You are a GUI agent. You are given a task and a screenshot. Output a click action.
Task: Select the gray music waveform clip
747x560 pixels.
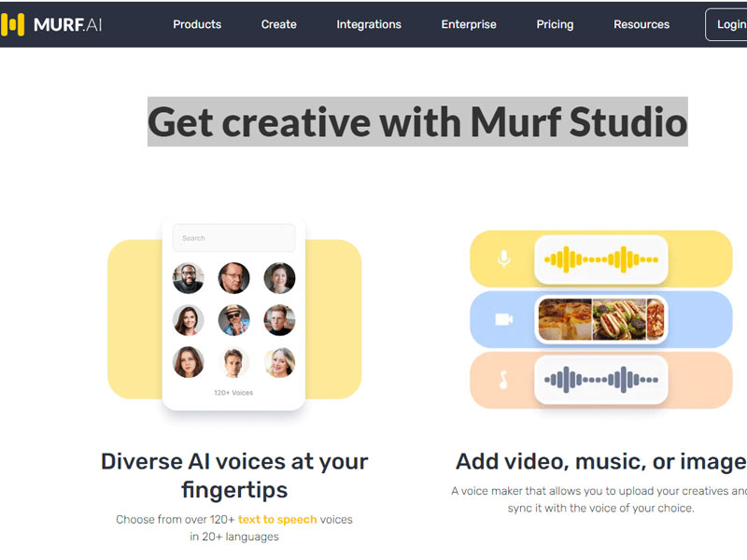click(601, 380)
